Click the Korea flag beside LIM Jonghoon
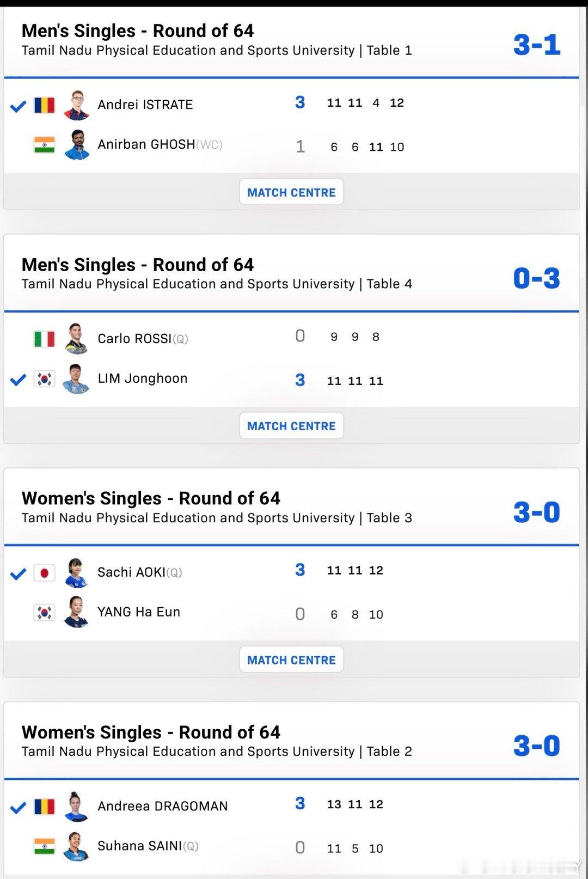 [44, 379]
